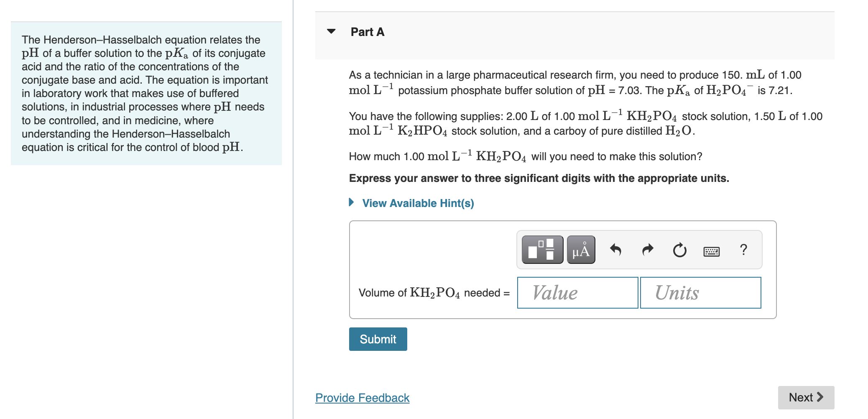Click the 'Volume of KH2PO4 needed' label
Image resolution: width=868 pixels, height=419 pixels.
(x=434, y=293)
